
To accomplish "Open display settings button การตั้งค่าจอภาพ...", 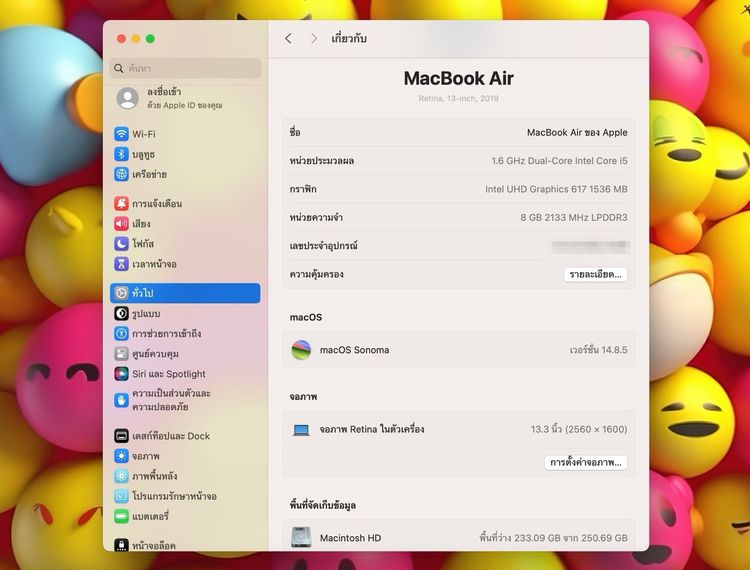I will pos(586,462).
